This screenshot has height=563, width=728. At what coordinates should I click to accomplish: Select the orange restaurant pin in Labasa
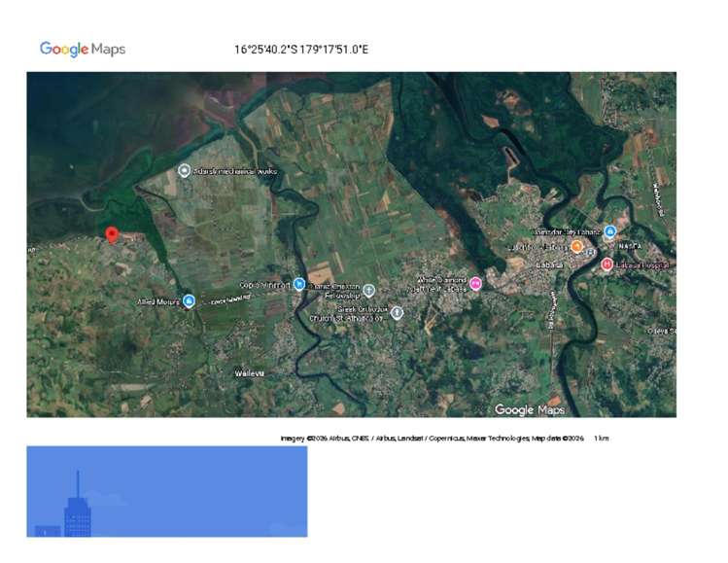[576, 246]
